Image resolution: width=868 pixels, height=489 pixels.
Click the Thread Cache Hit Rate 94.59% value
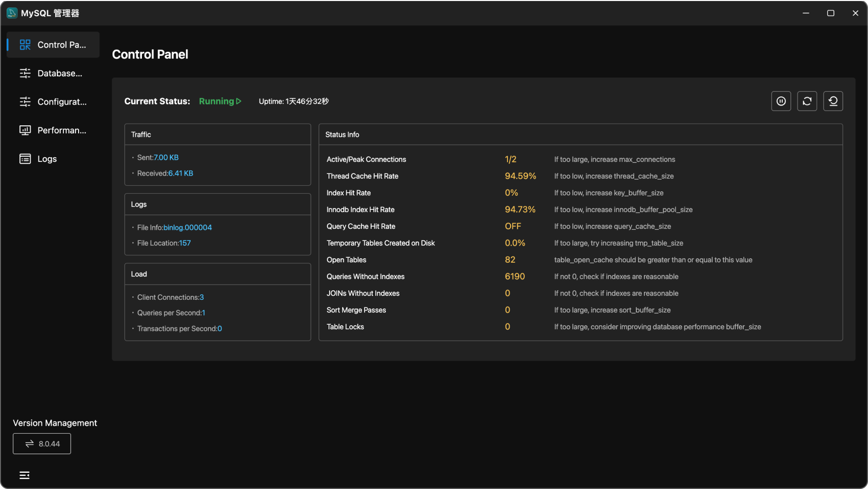(520, 176)
